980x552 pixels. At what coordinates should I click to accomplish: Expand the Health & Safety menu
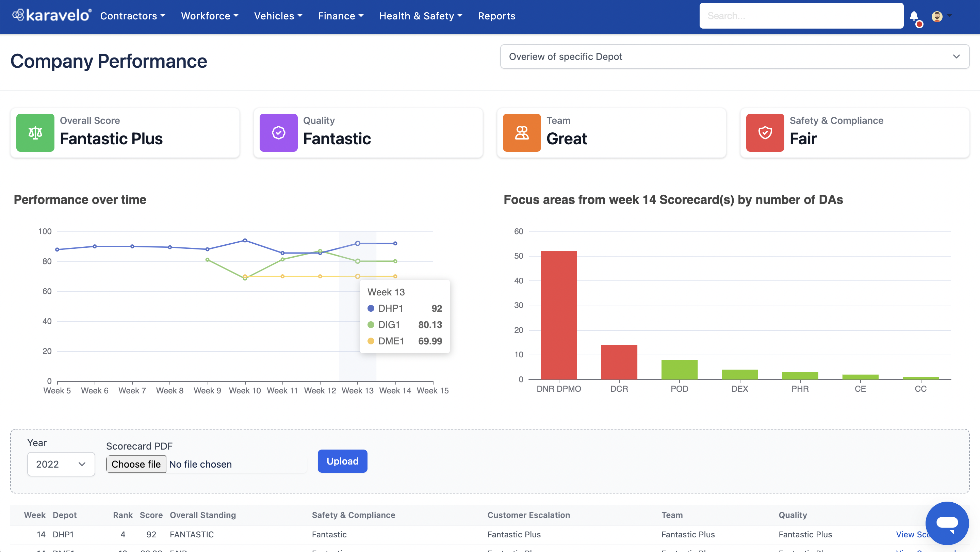coord(420,16)
